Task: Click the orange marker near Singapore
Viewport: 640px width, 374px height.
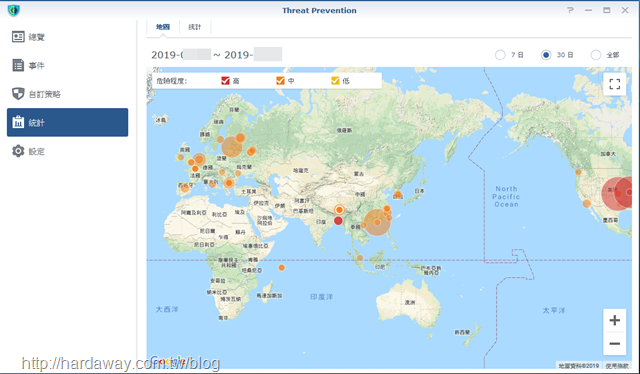Action: pos(360,258)
